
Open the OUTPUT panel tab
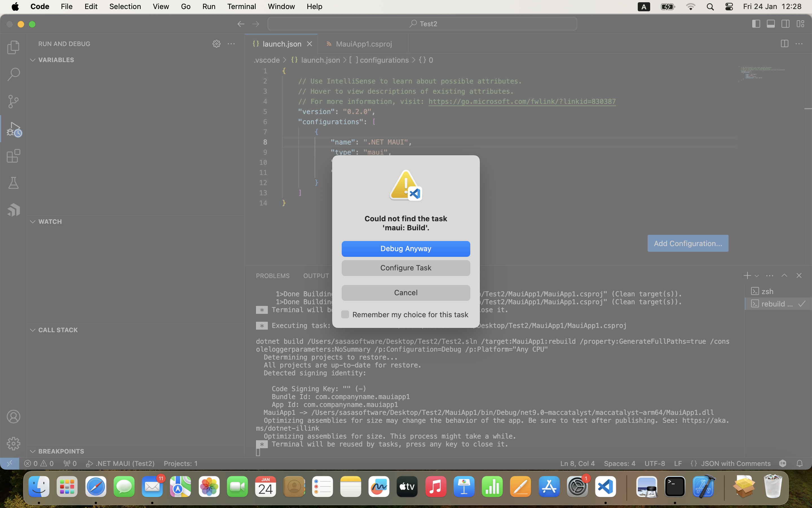tap(316, 276)
